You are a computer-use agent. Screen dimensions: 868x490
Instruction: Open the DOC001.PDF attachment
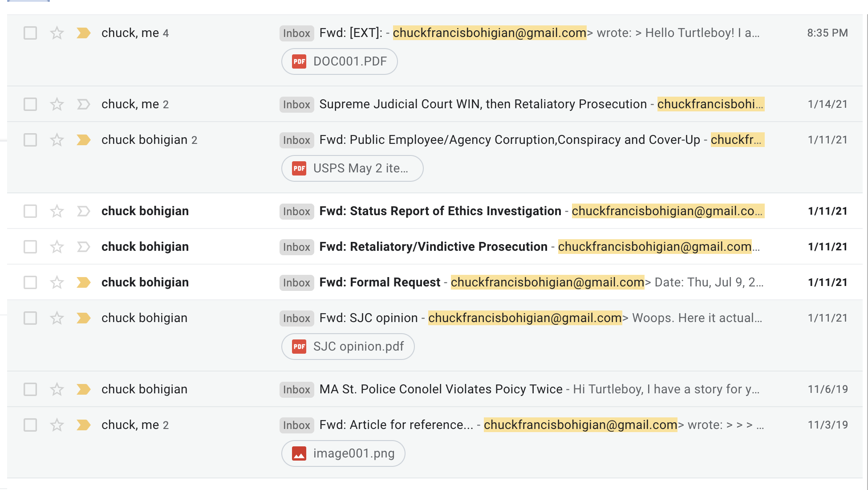coord(340,61)
